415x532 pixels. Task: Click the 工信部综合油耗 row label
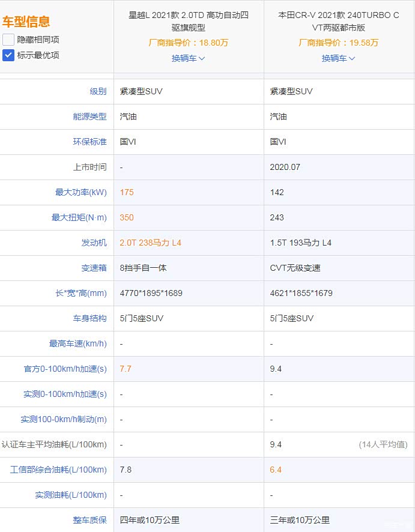[x=58, y=470]
